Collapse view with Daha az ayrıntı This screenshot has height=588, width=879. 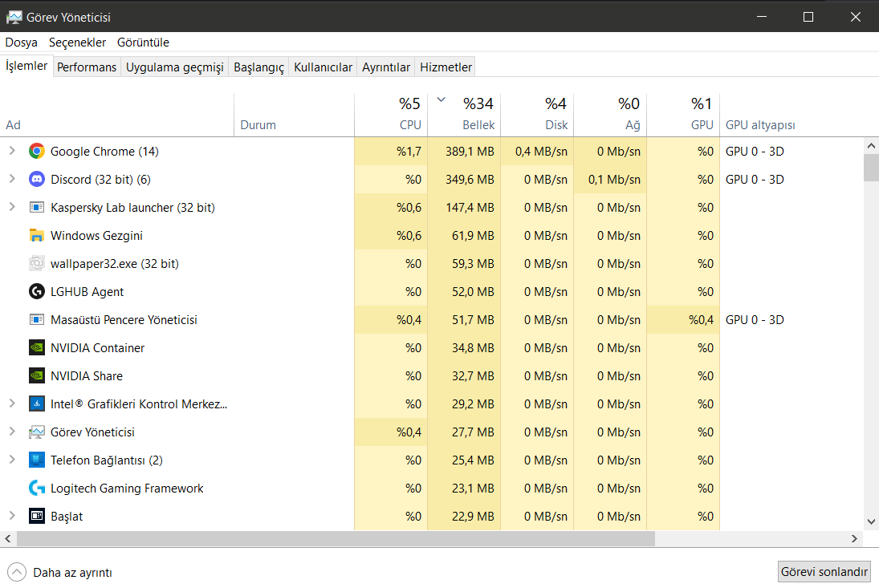coord(59,572)
